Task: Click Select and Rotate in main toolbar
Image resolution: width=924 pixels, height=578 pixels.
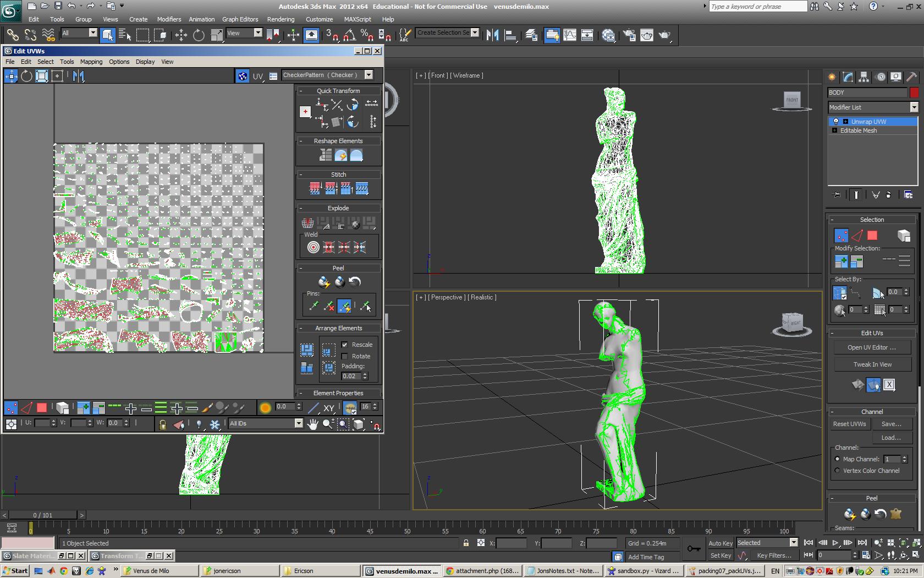Action: pos(199,35)
